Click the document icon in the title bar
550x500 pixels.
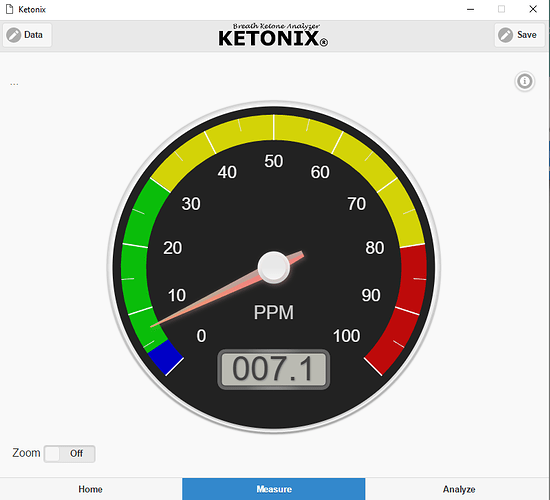coord(9,9)
